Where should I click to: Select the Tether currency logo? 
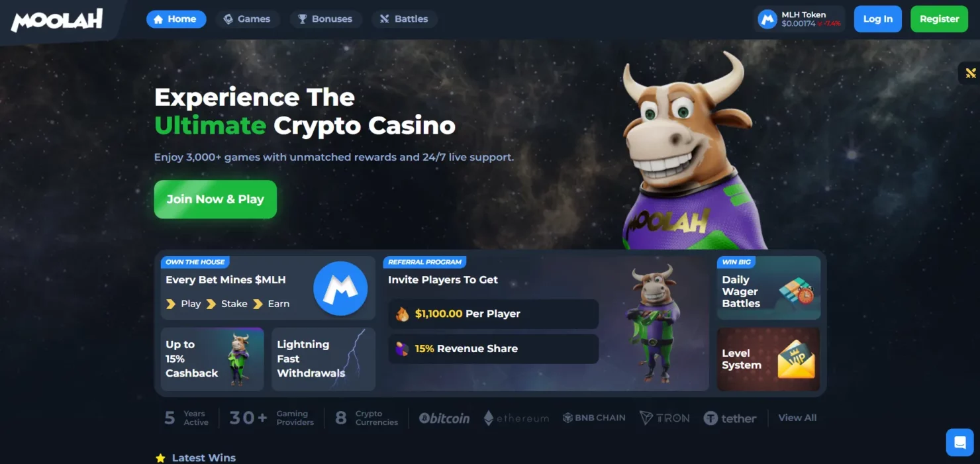pyautogui.click(x=730, y=418)
